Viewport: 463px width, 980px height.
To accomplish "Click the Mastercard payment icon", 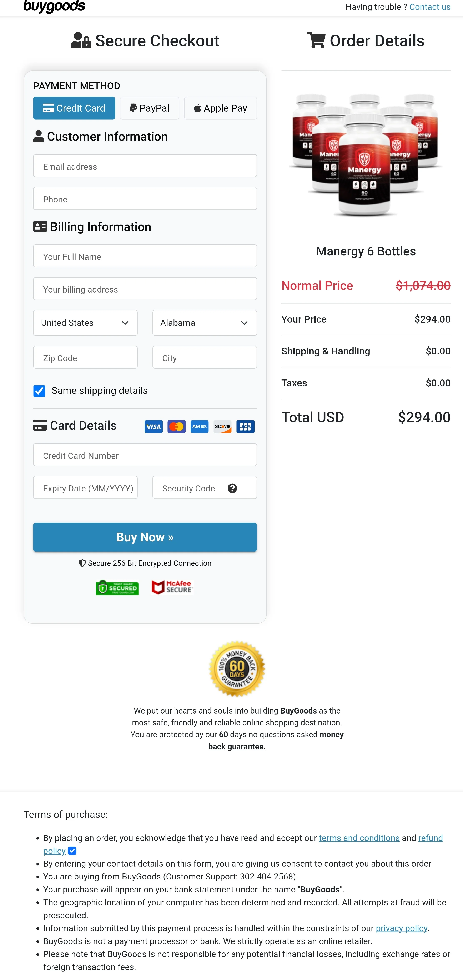I will click(x=176, y=426).
